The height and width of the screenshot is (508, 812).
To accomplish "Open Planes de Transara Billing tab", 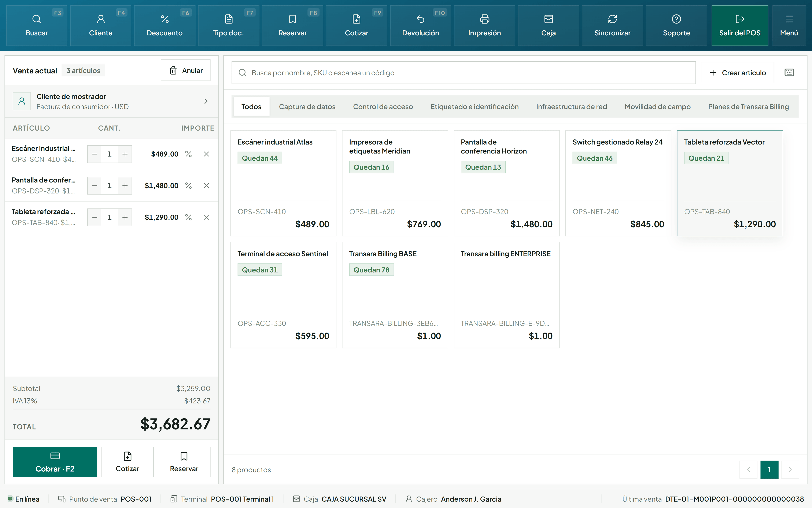I will click(x=748, y=106).
